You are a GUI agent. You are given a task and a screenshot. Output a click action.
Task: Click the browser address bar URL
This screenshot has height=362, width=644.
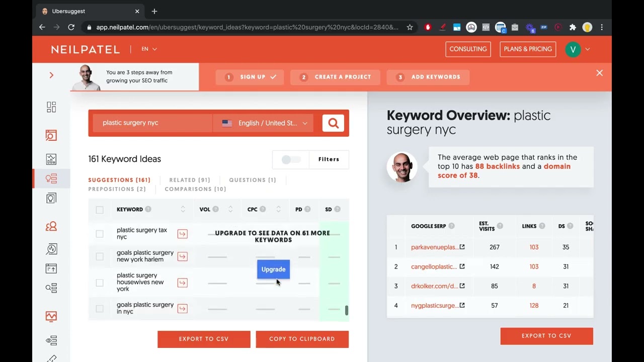[247, 27]
